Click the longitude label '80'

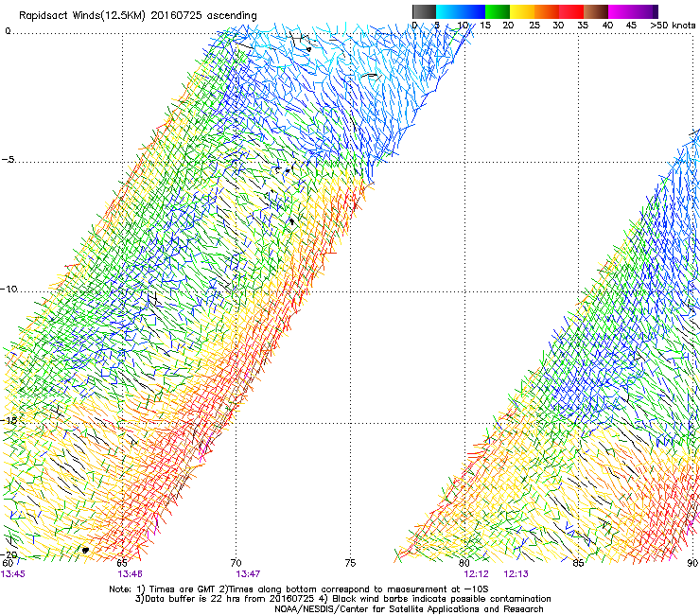[x=464, y=563]
